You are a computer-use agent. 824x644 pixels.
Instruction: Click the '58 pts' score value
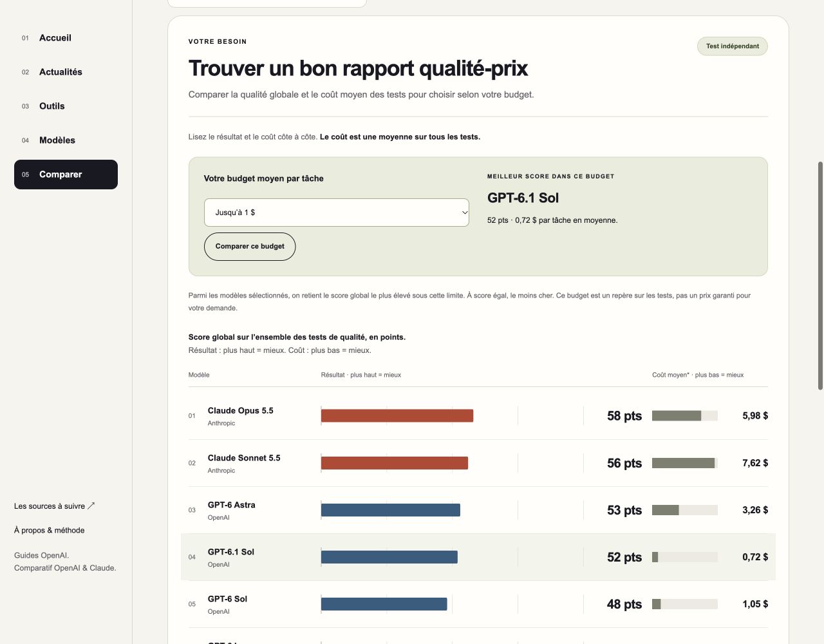point(624,416)
